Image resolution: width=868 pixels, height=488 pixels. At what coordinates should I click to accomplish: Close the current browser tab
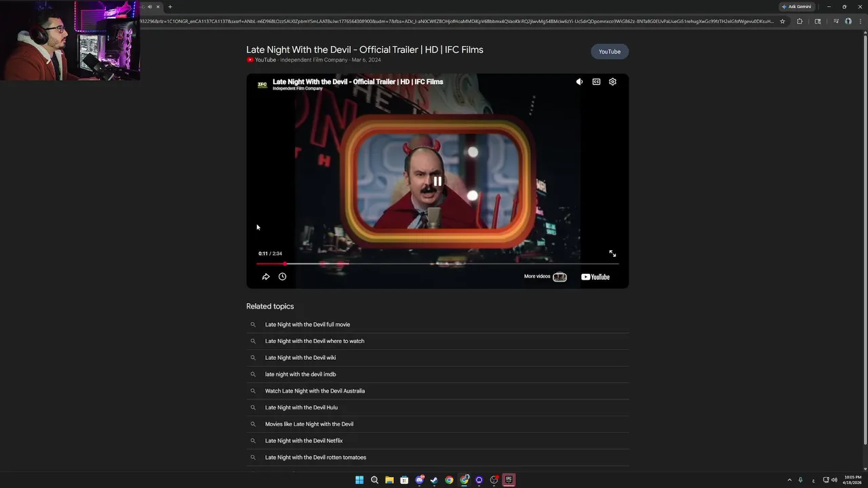click(158, 7)
